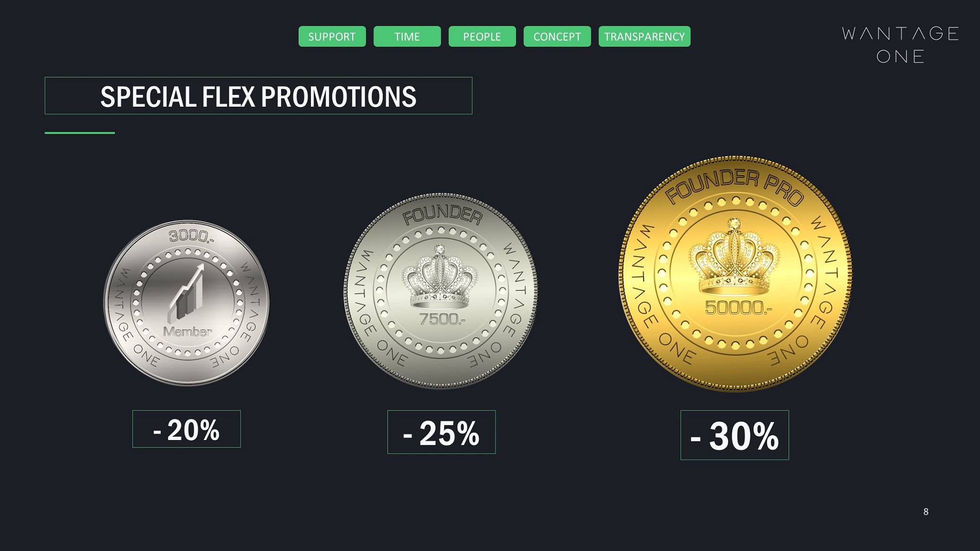Click the -25% discount box

pos(441,432)
